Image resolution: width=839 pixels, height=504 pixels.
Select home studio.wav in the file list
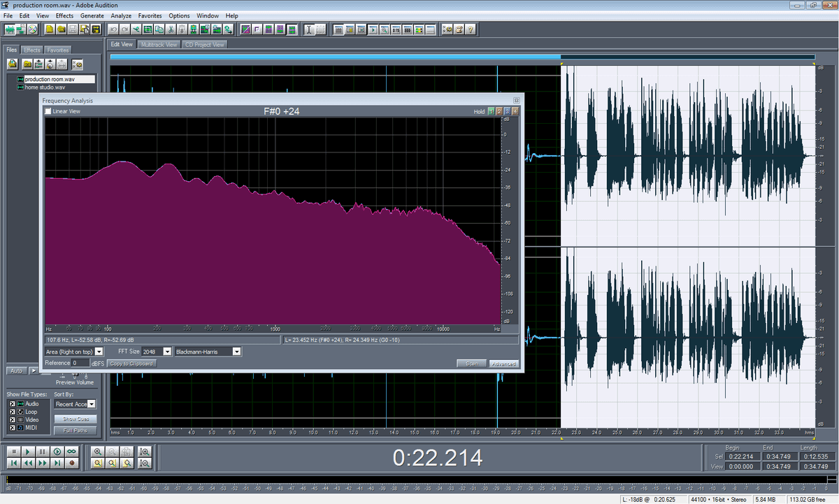click(45, 87)
